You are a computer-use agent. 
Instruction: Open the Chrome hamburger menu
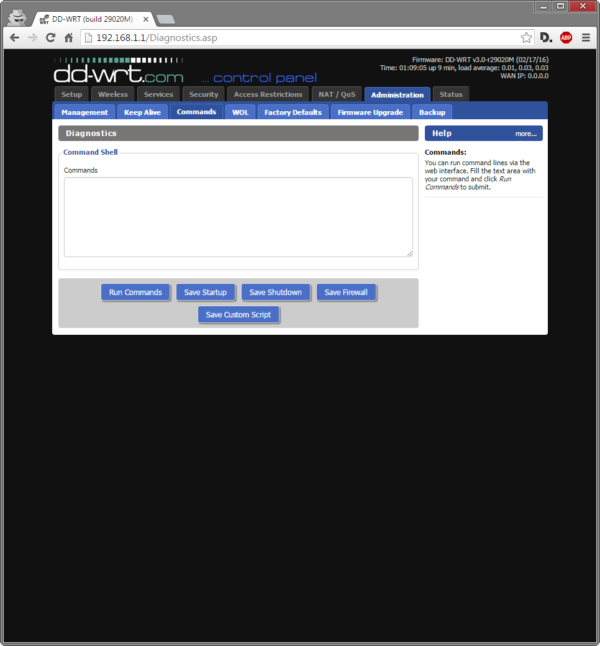tap(586, 38)
